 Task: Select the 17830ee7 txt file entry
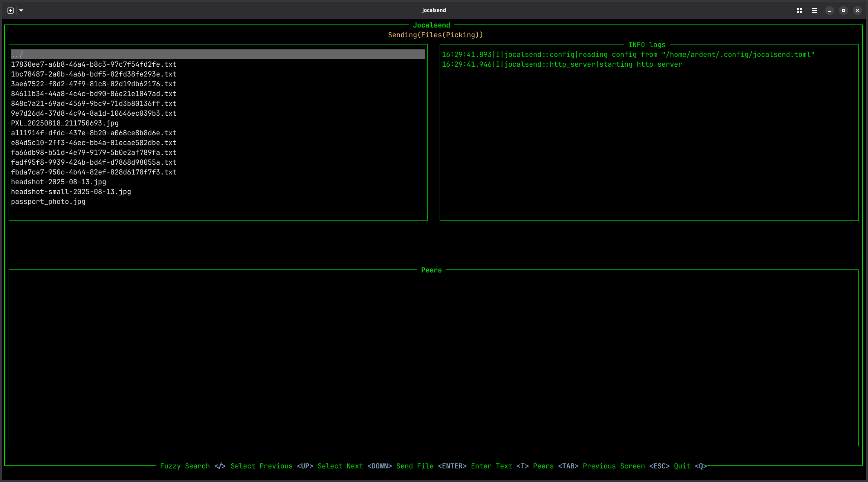tap(93, 64)
